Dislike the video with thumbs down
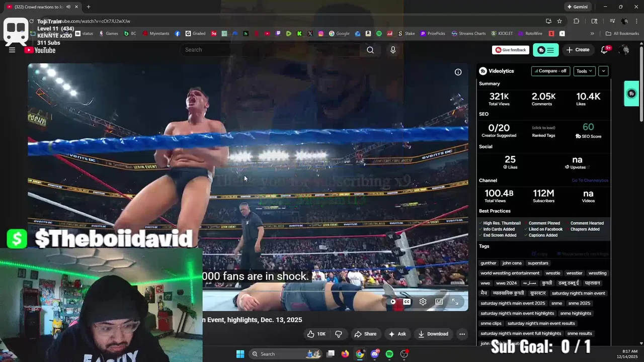 tap(339, 334)
